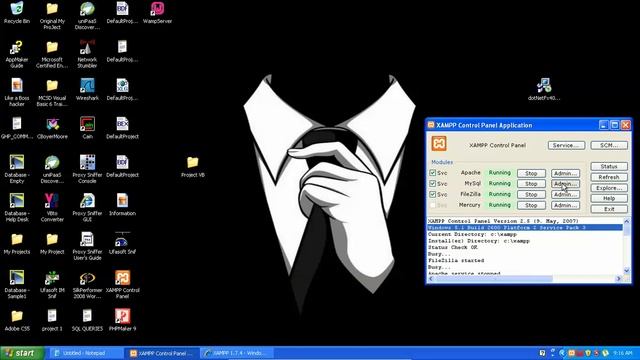Open the Adobe CS5 folder
The height and width of the screenshot is (360, 640).
pos(17,320)
